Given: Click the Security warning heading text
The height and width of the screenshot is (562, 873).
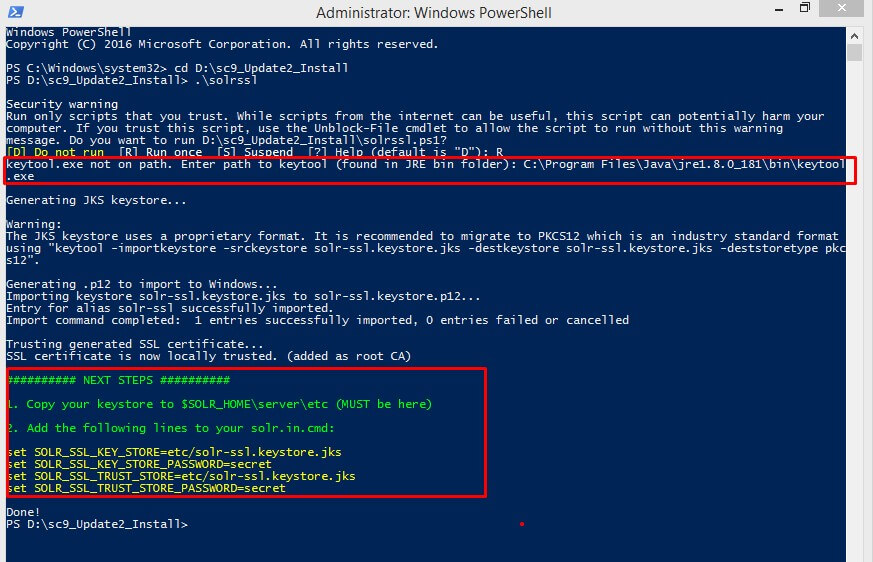Looking at the screenshot, I should coord(62,104).
